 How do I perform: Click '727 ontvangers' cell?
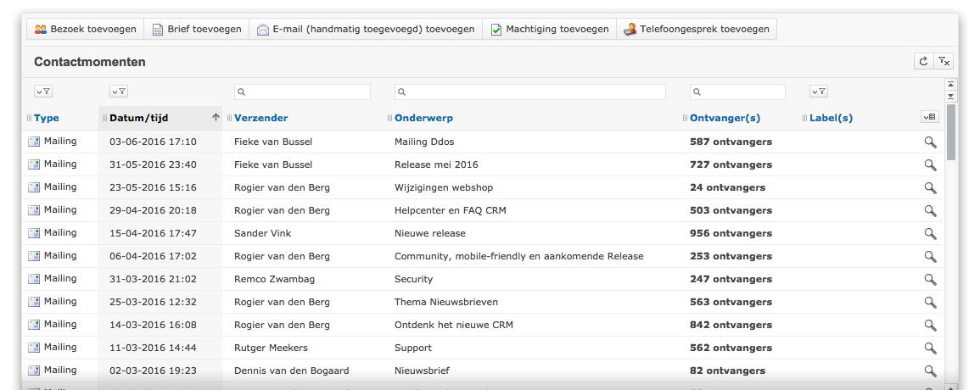(731, 165)
